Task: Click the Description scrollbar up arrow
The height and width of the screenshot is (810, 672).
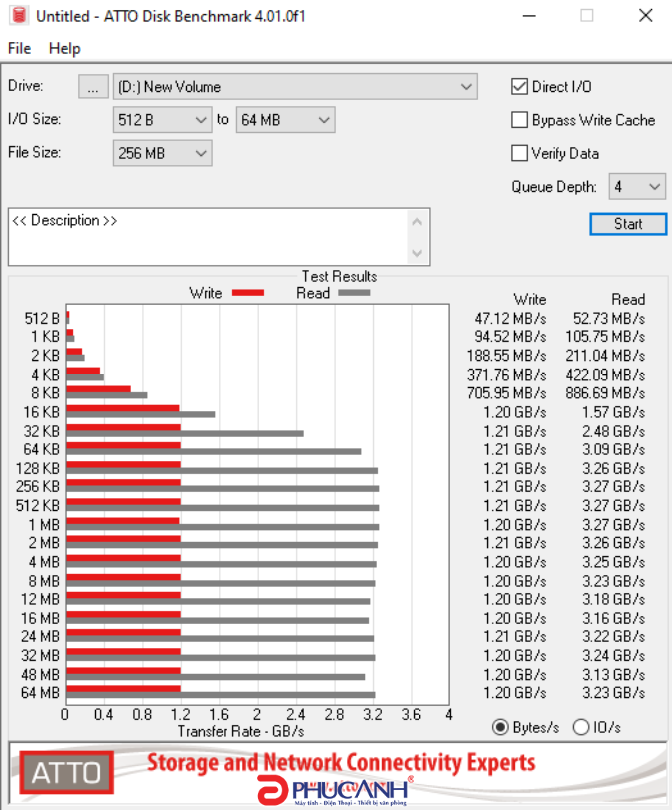Action: point(417,222)
